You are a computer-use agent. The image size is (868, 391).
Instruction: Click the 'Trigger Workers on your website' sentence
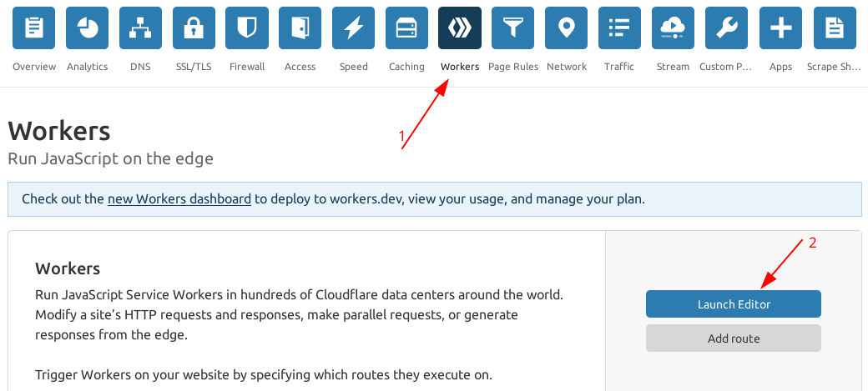coord(264,375)
